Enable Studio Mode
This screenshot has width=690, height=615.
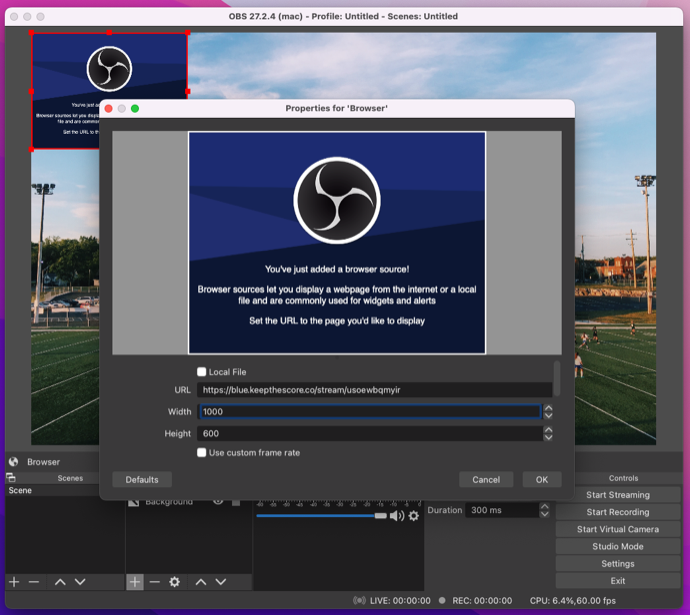click(x=618, y=546)
